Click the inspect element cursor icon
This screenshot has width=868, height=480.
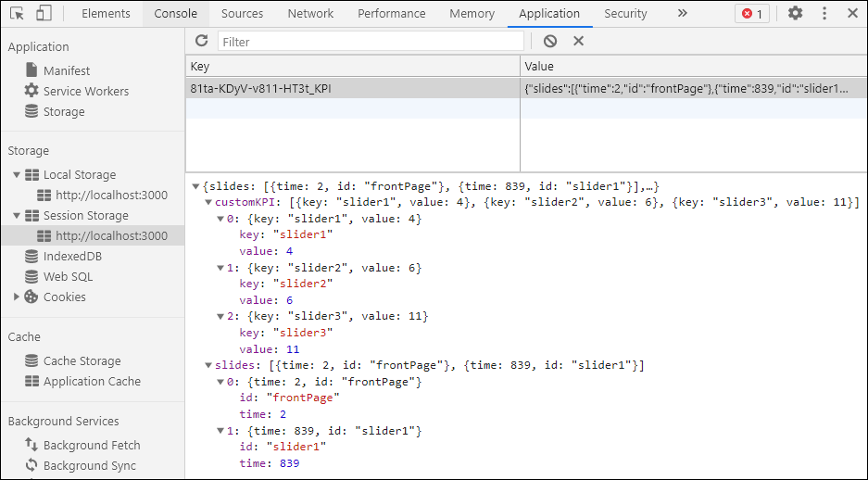[x=17, y=14]
